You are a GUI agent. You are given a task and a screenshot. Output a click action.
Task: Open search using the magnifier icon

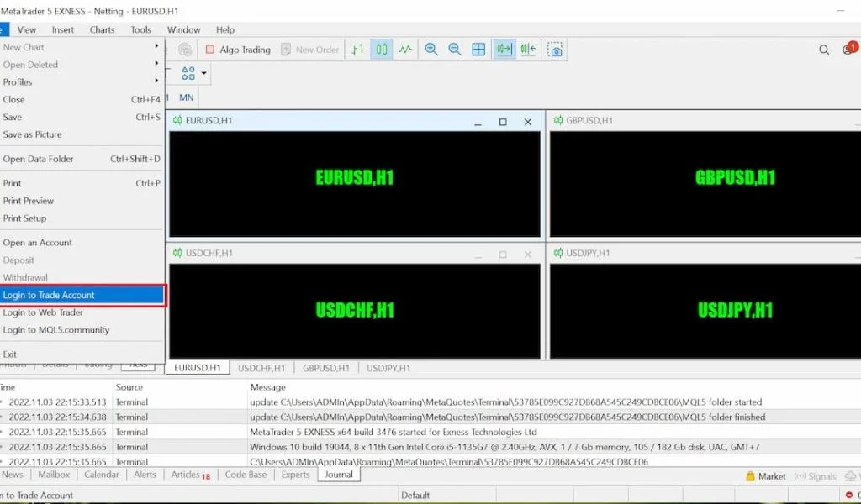pyautogui.click(x=824, y=50)
